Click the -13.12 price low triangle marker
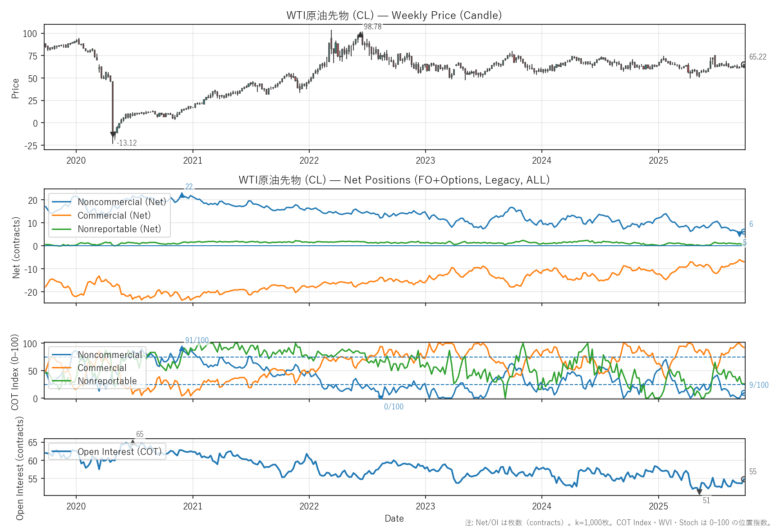This screenshot has width=779, height=532. coord(113,134)
